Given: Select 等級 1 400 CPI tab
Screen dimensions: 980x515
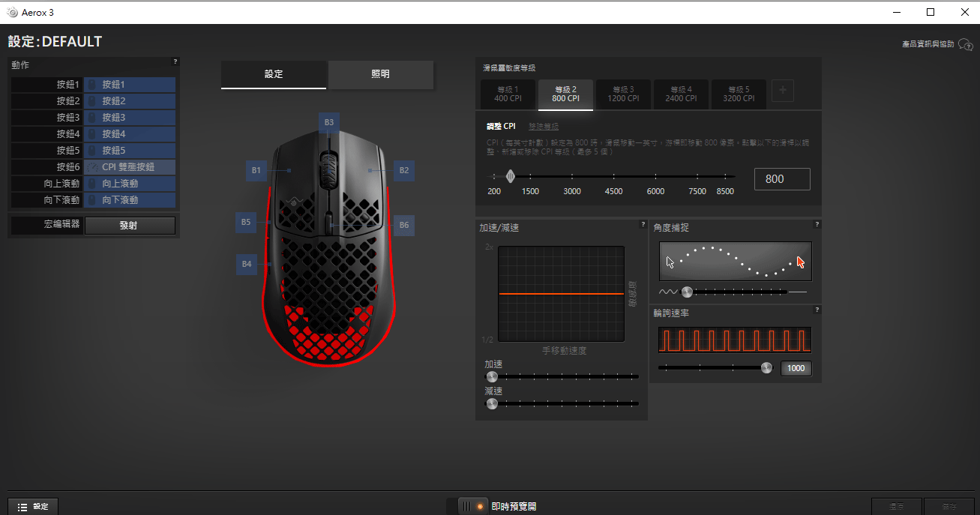Looking at the screenshot, I should coord(508,94).
